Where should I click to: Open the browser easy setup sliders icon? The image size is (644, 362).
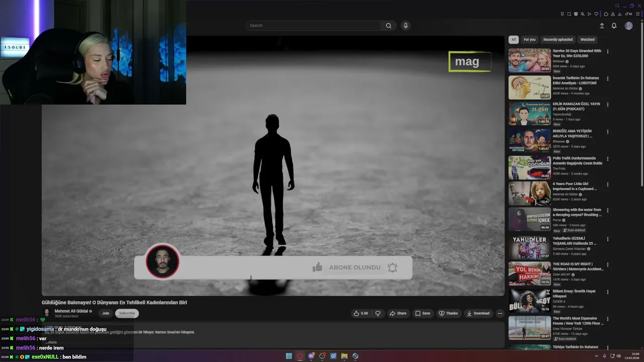pyautogui.click(x=638, y=14)
